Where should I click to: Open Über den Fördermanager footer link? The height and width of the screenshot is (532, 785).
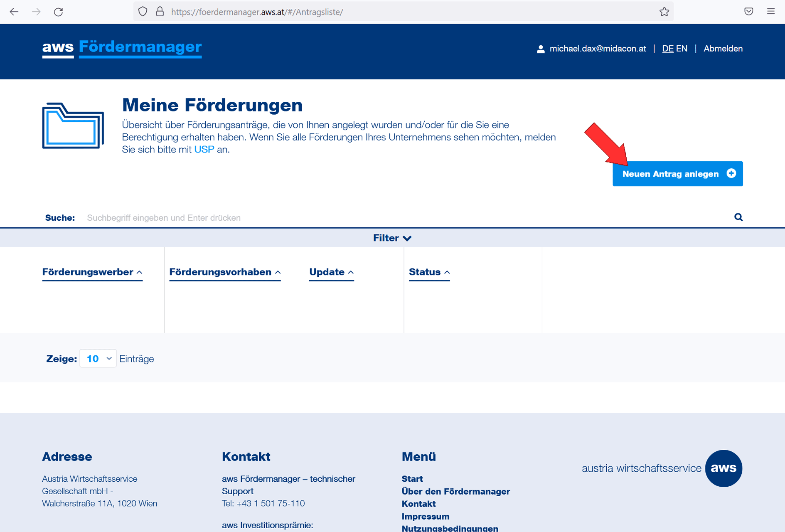pos(455,491)
